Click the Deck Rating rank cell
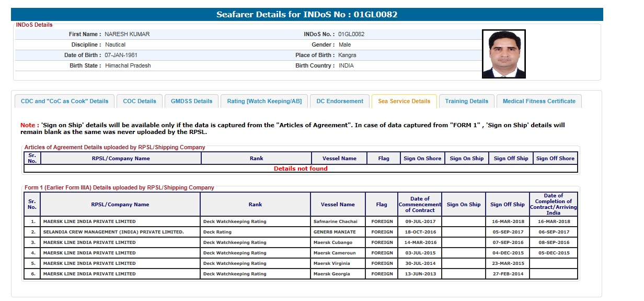Viewport: 644px width, 301px height. click(217, 232)
